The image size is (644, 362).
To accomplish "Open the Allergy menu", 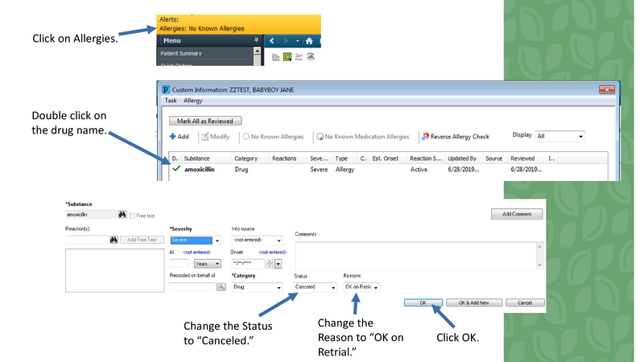I will [x=193, y=101].
